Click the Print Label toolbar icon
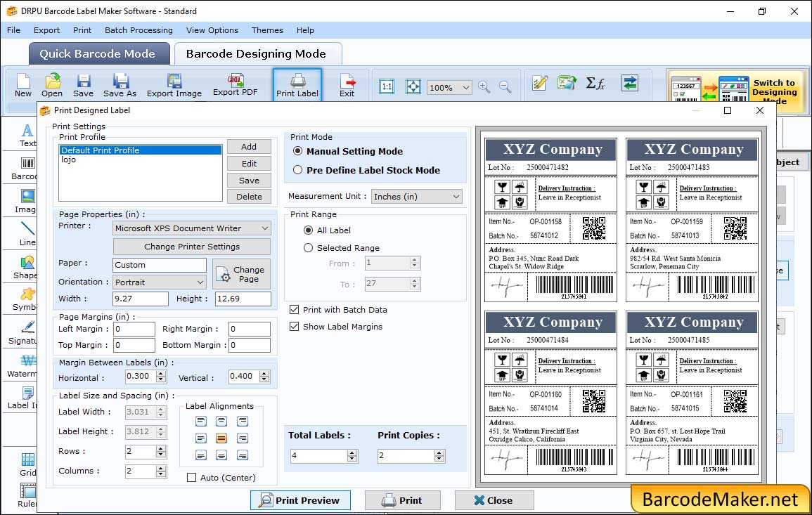 pyautogui.click(x=297, y=86)
